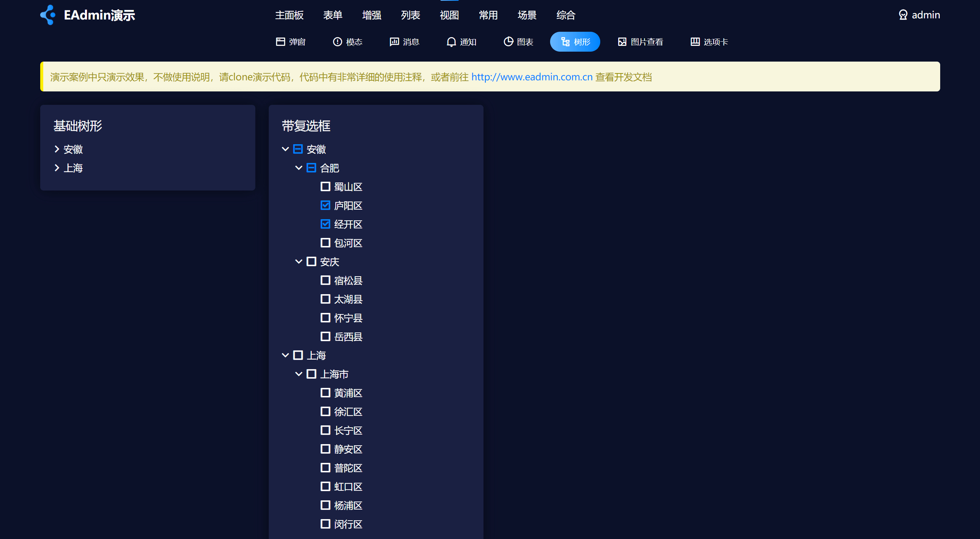Select the 模态 modal icon

pos(337,42)
